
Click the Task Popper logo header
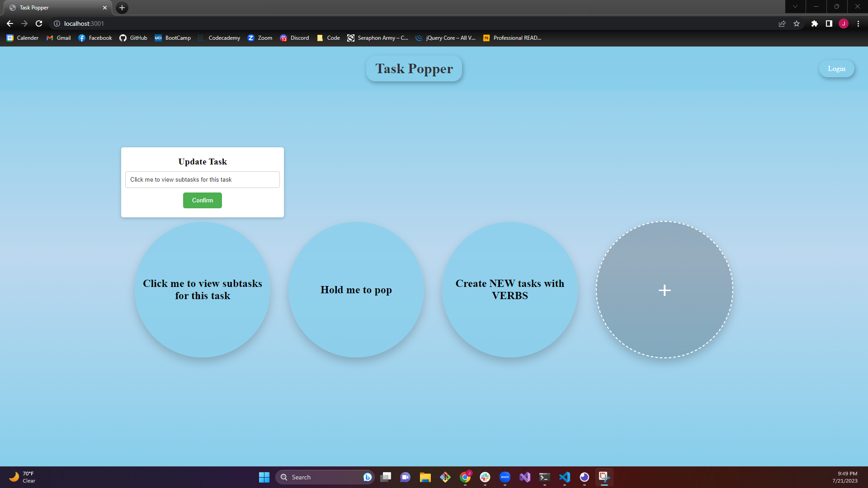tap(414, 69)
